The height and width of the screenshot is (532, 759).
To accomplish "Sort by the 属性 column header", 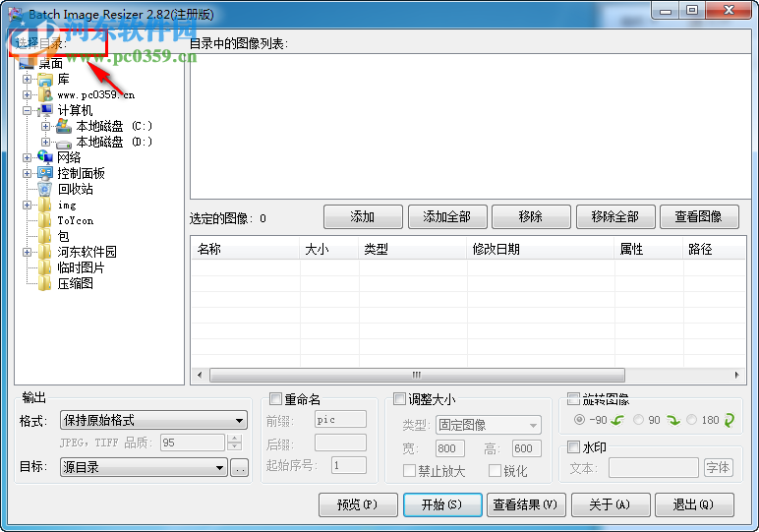I will (649, 250).
